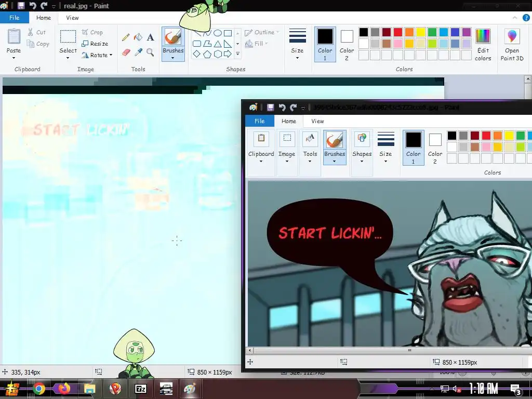Open Brushes in front Paint window

335,147
